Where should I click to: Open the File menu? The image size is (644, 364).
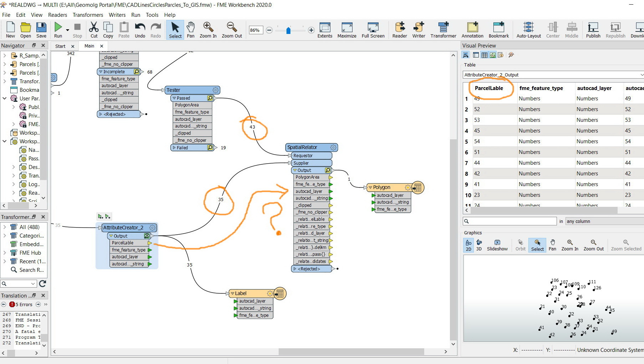point(6,15)
